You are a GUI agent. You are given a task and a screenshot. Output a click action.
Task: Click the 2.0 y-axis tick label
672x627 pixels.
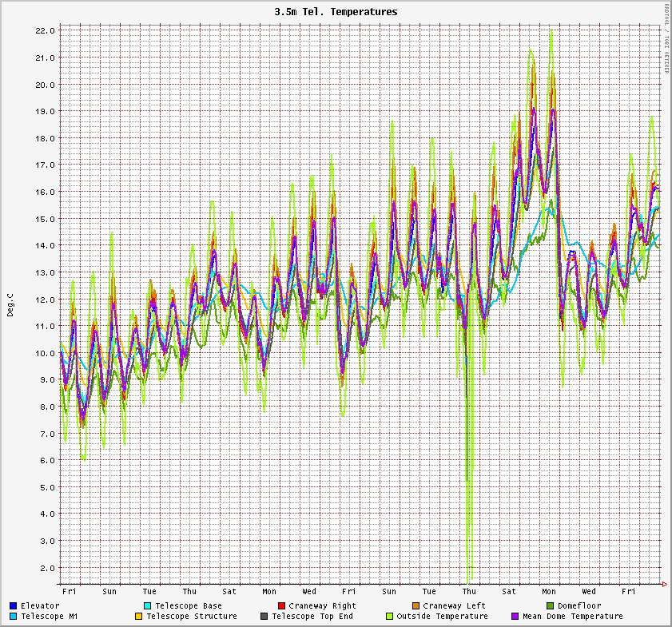click(x=47, y=568)
